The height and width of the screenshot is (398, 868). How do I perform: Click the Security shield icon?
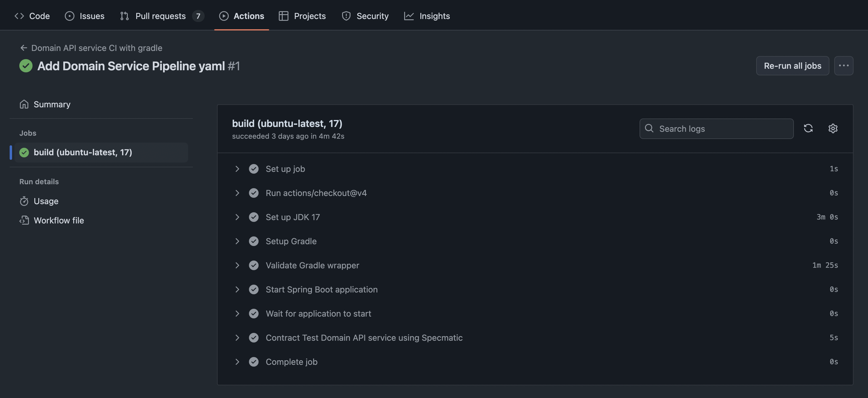point(346,15)
